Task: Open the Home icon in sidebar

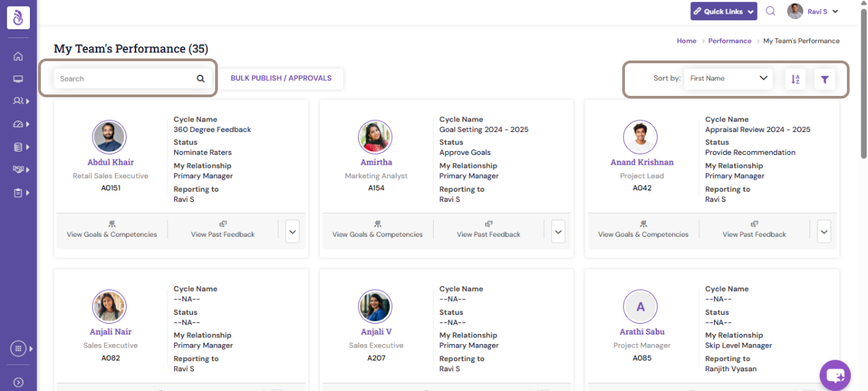Action: click(x=18, y=56)
